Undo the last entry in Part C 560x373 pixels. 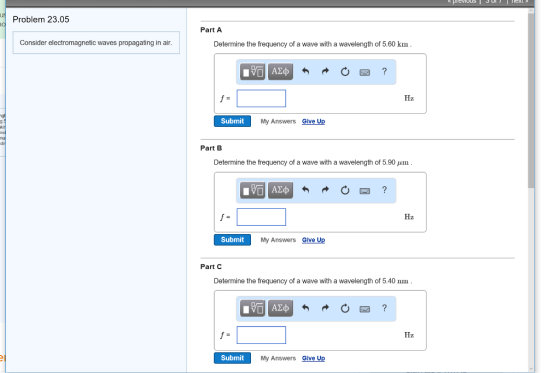pyautogui.click(x=305, y=308)
